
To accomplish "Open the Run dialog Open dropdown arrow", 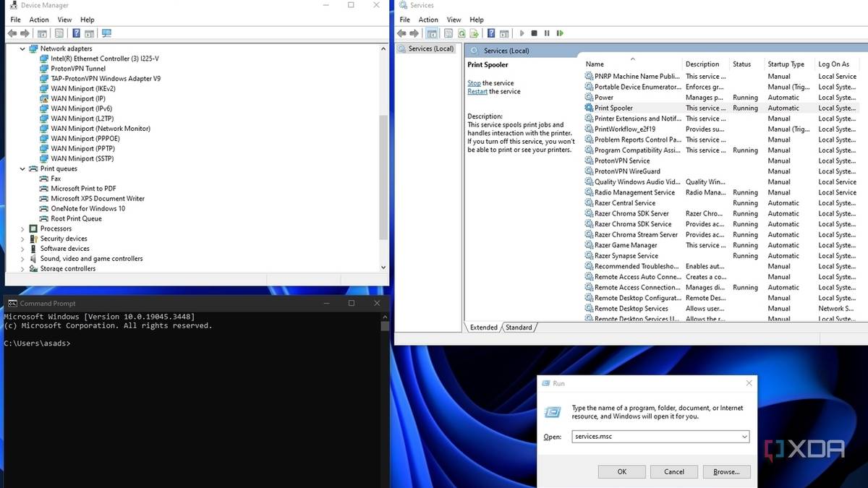I will 744,437.
